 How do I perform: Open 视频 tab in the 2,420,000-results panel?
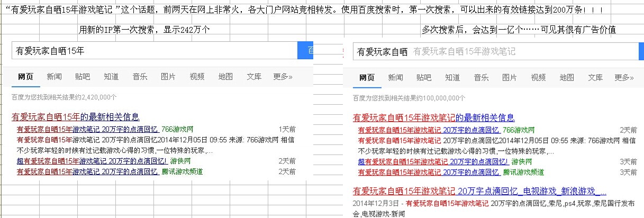click(197, 77)
